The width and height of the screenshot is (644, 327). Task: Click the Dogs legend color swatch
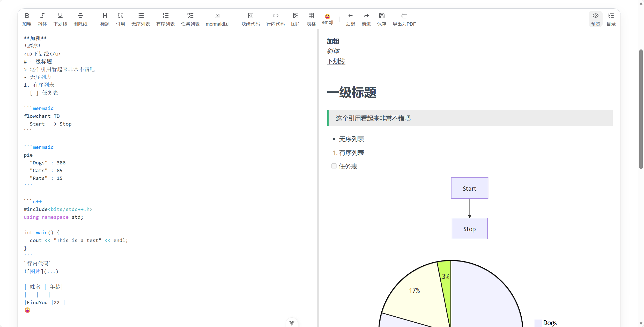[538, 323]
